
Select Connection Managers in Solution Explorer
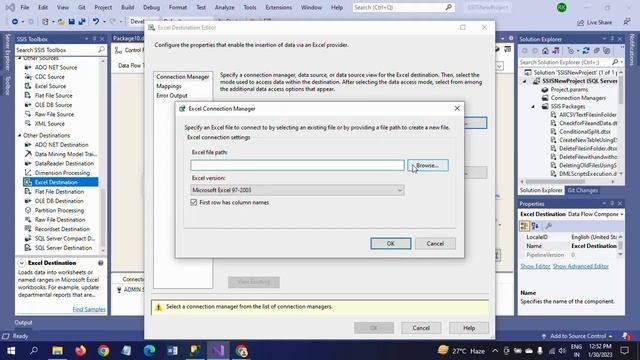(578, 98)
